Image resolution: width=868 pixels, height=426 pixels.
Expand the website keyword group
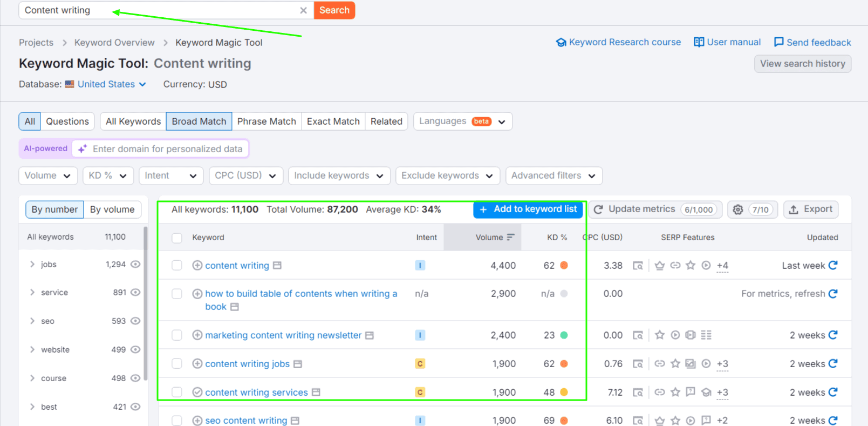pos(32,350)
